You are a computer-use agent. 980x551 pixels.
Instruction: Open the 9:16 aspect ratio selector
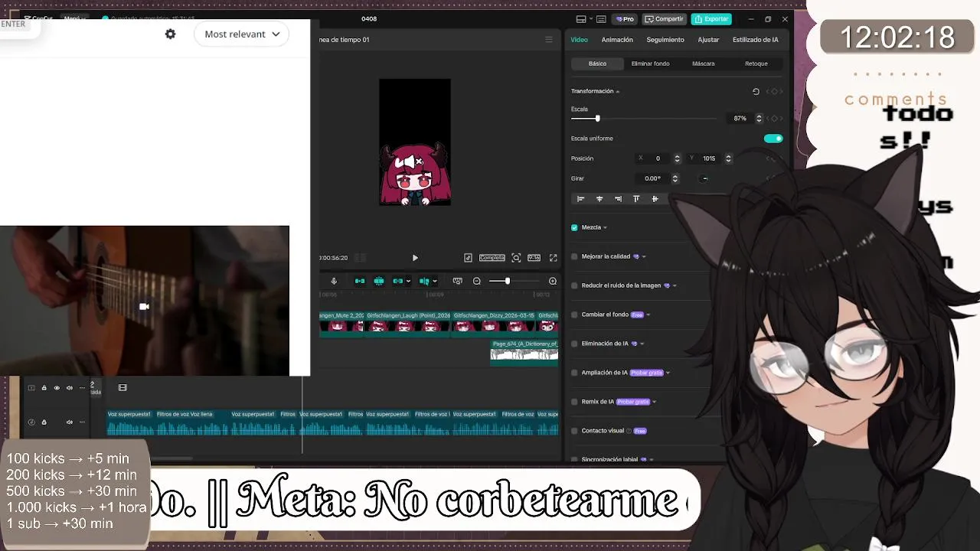click(x=534, y=258)
